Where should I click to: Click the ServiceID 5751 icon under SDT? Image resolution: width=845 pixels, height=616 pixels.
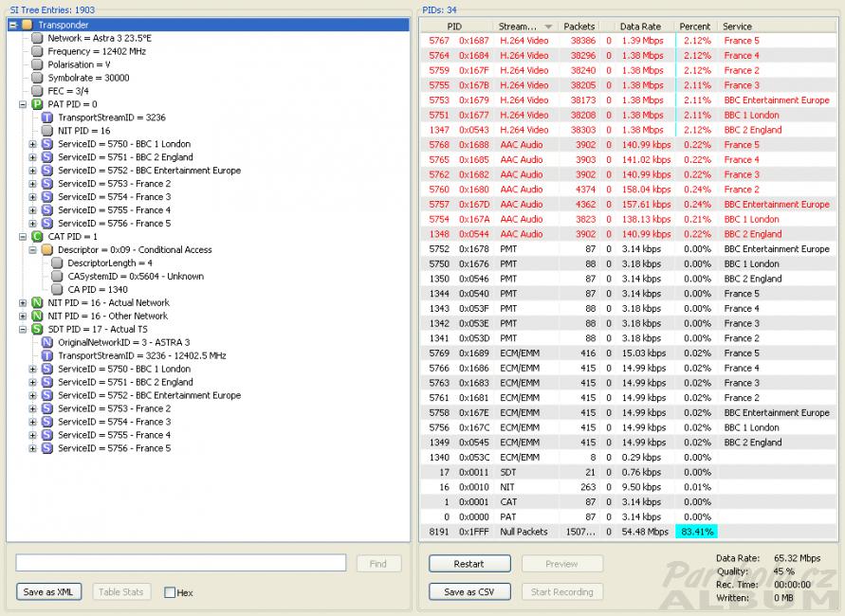tap(47, 382)
